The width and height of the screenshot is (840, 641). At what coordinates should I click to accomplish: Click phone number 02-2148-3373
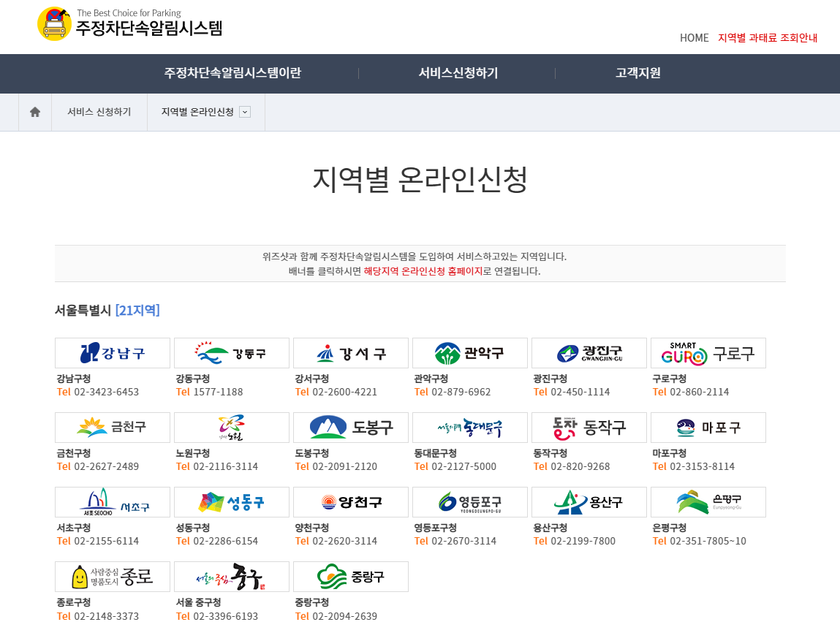[x=106, y=616]
